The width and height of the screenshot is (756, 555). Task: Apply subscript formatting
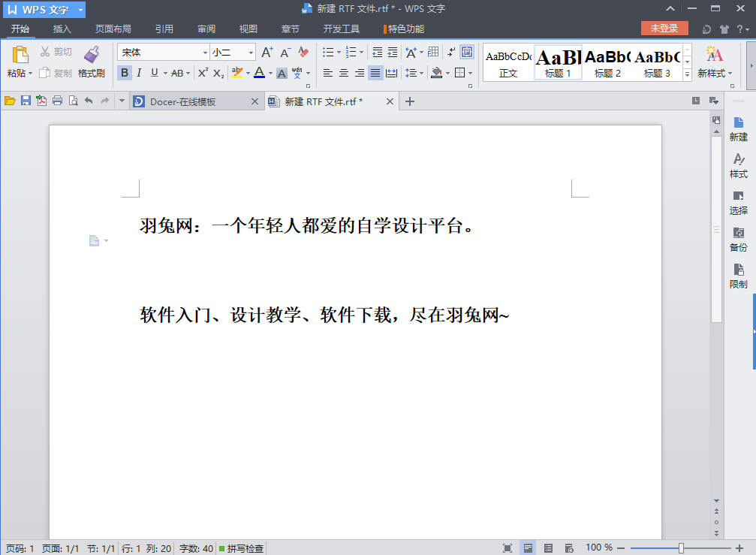point(218,74)
